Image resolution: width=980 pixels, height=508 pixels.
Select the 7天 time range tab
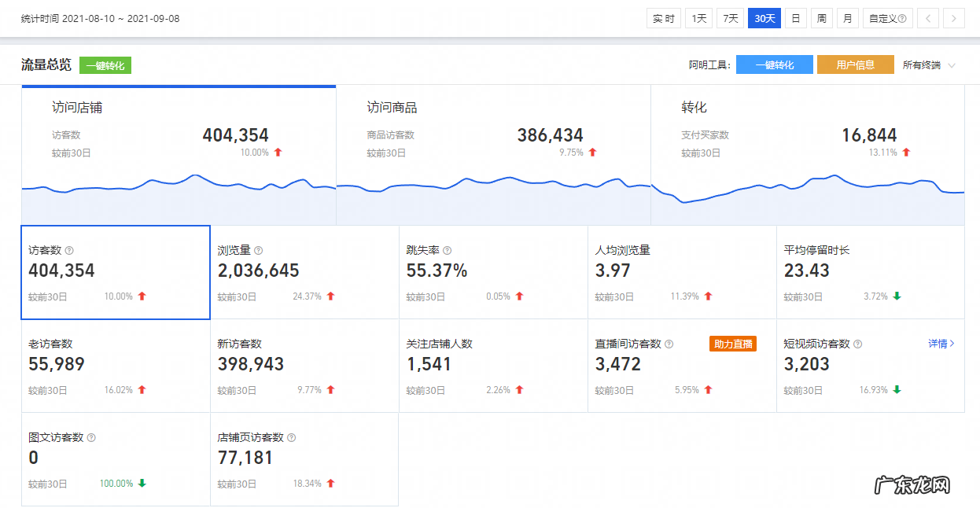[x=730, y=18]
